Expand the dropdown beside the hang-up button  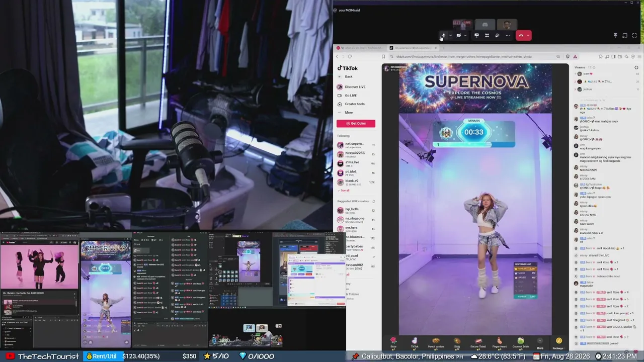(528, 35)
